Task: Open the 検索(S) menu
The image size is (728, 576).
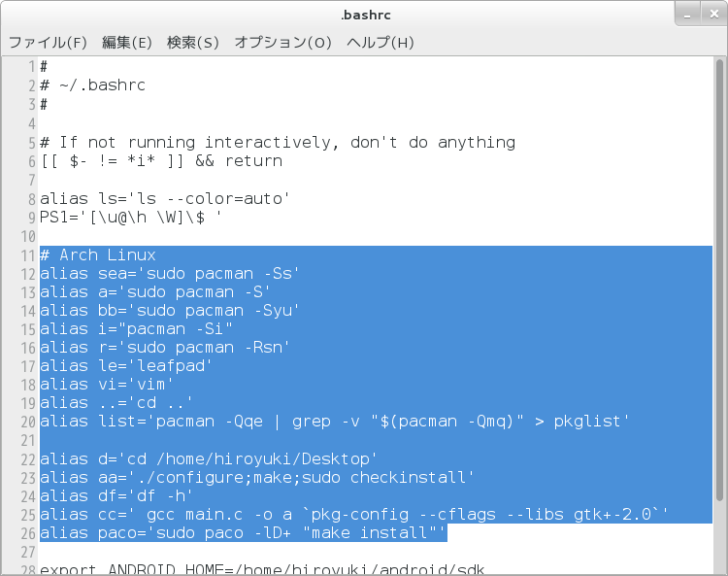Action: pos(193,43)
